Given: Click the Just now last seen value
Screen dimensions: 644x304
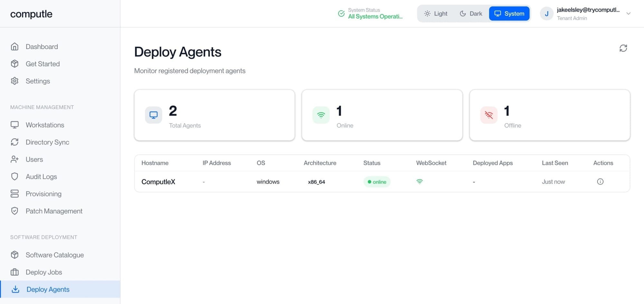Looking at the screenshot, I should pyautogui.click(x=553, y=182).
